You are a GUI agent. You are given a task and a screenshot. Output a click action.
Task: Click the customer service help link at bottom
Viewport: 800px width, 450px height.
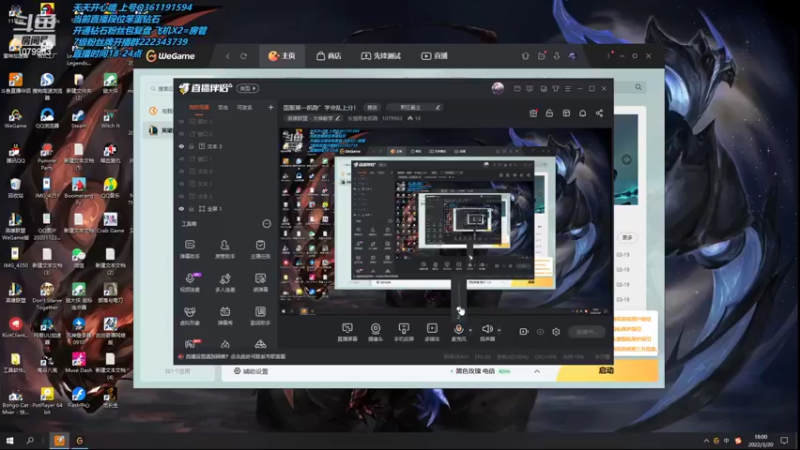(232, 357)
